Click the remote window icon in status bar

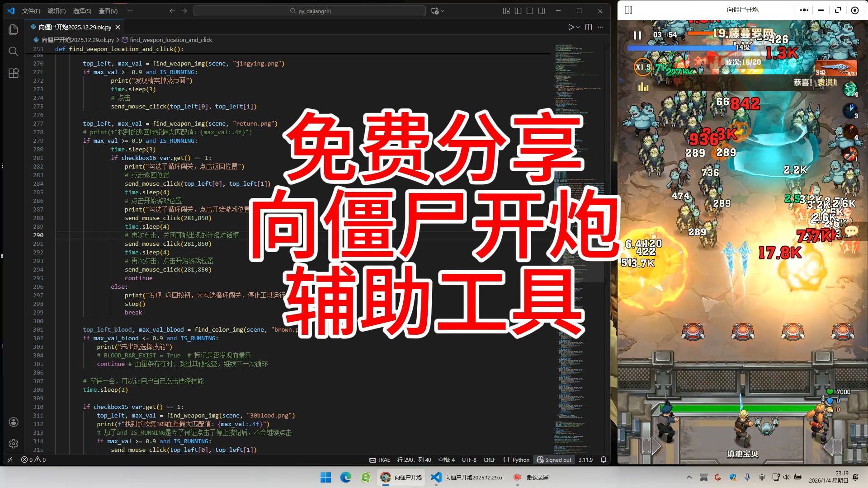pyautogui.click(x=10, y=460)
